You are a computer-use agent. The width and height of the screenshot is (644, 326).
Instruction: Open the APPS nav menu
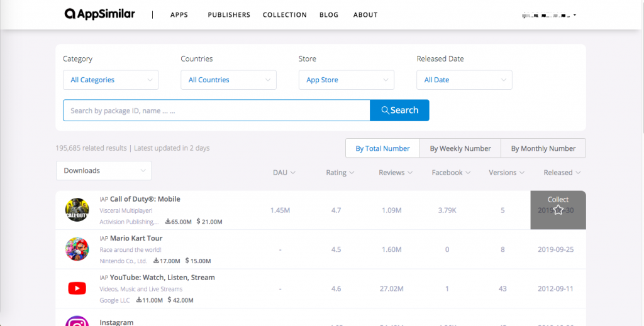[179, 15]
